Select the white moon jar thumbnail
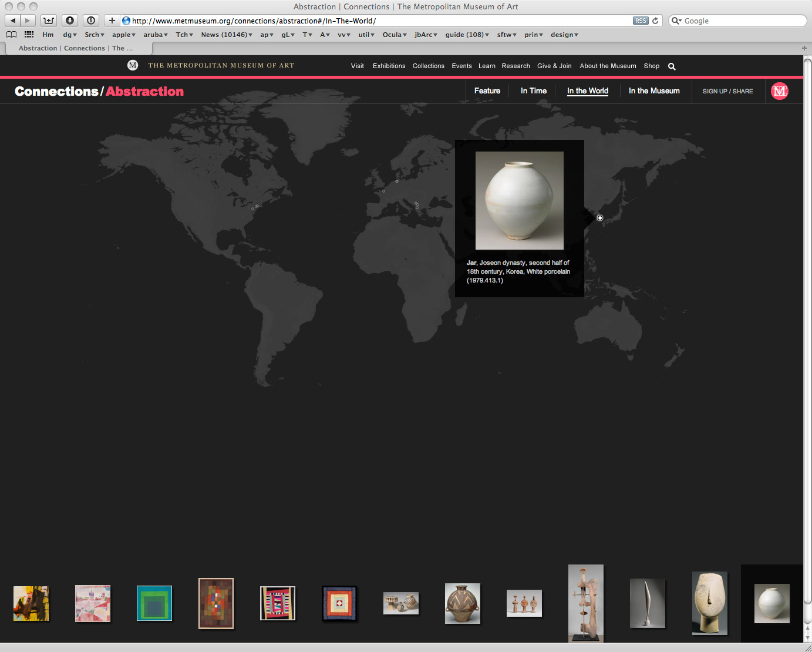This screenshot has height=652, width=812. (772, 603)
